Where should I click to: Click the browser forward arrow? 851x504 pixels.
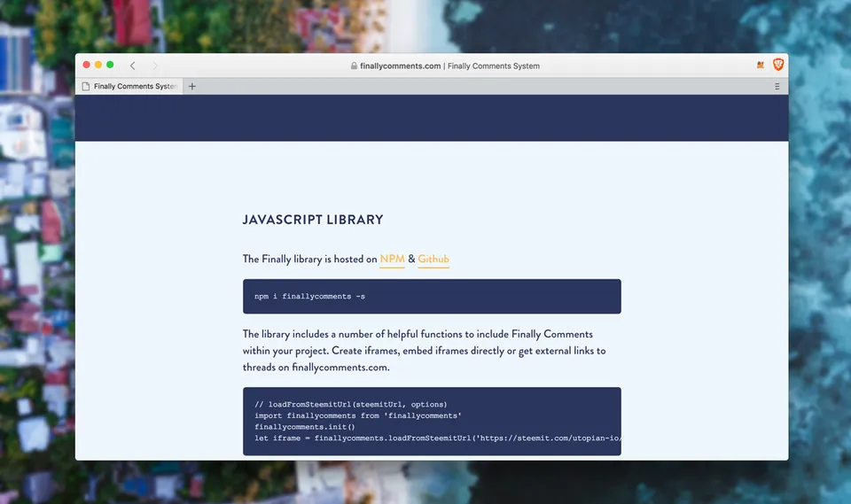[155, 66]
